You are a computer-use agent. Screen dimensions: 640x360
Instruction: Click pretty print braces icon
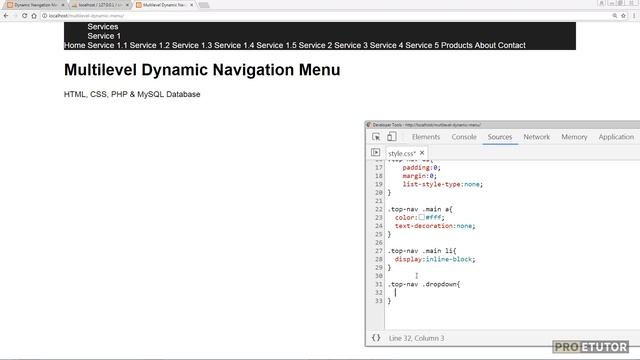376,338
